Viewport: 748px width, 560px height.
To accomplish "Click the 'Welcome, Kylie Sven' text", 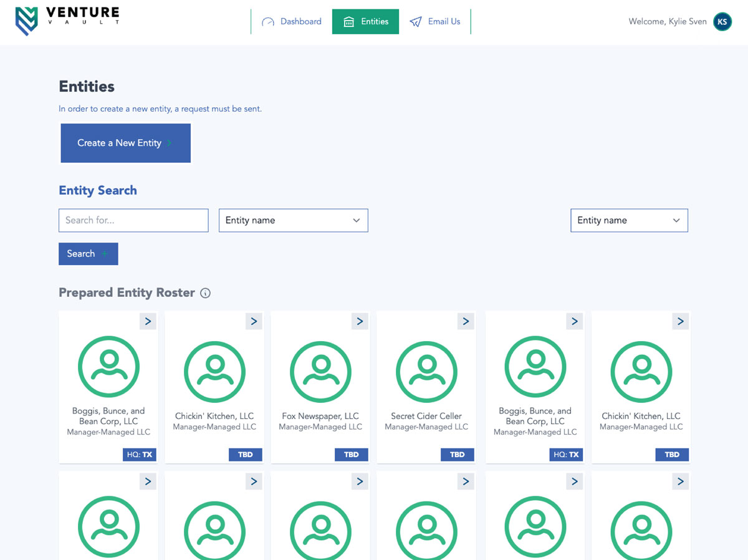I will [x=667, y=22].
